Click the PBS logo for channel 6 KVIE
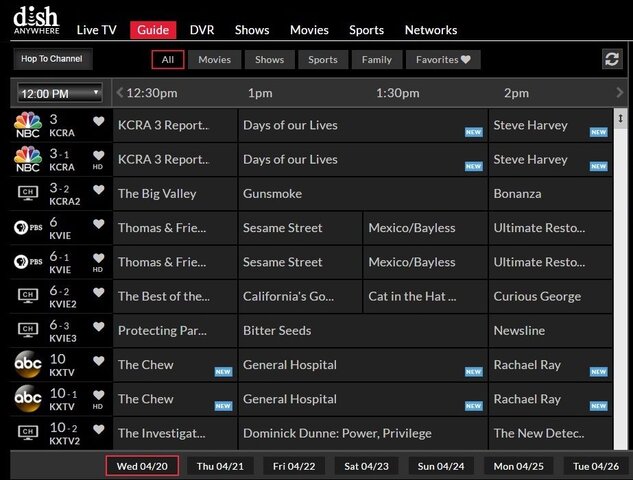633x480 pixels. [26, 228]
